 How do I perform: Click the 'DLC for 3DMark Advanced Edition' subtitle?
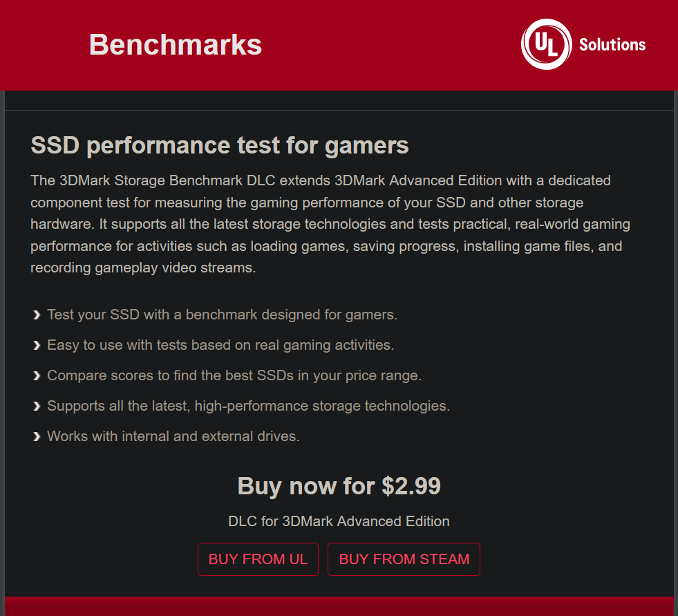[x=339, y=521]
